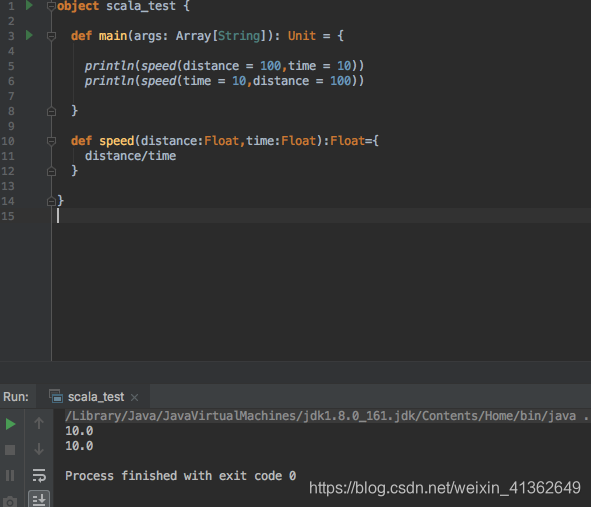591x507 pixels.
Task: Collapse speed closing brace fold at line 12
Action: tap(51, 172)
